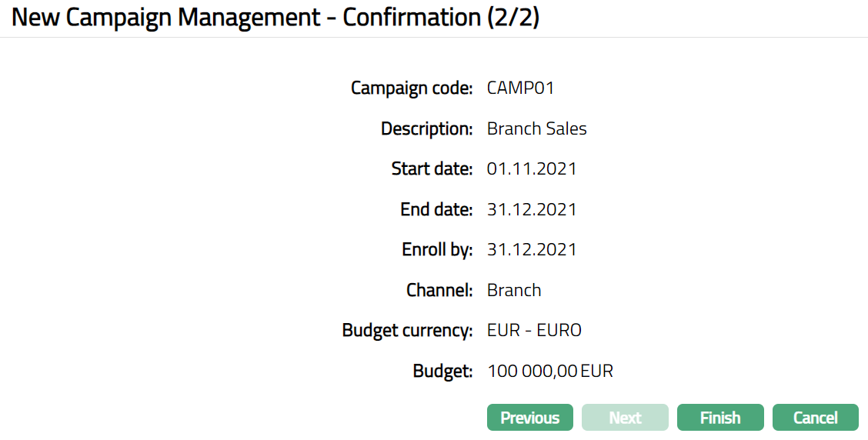Finish the campaign creation
Screen dimensions: 868x440
(x=719, y=418)
